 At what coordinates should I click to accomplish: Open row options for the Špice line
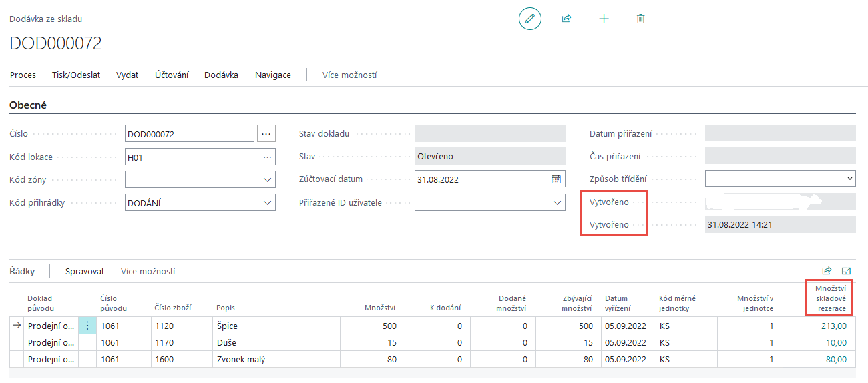87,326
